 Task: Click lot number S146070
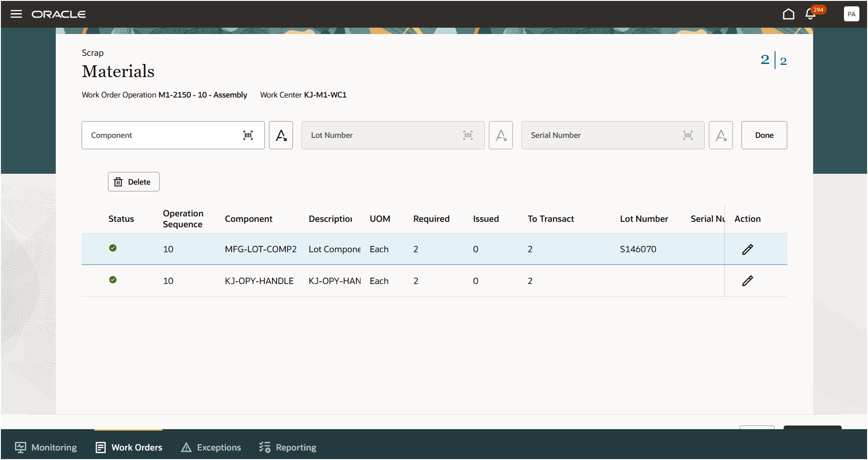click(x=638, y=249)
